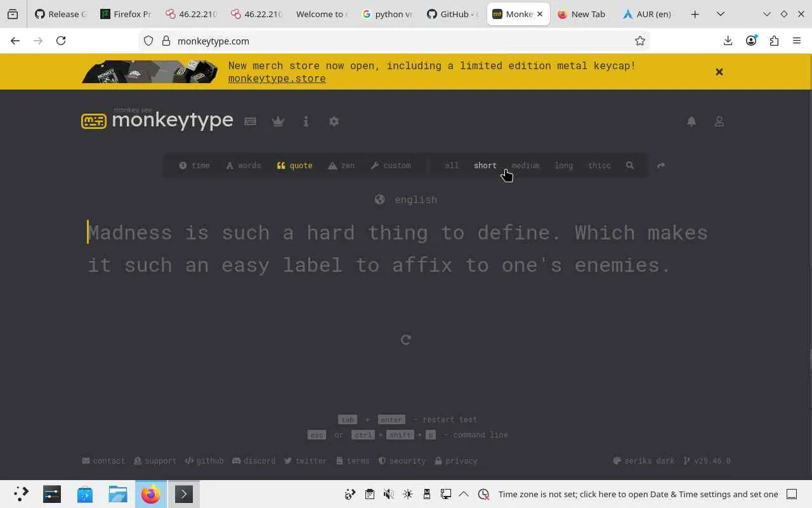
Task: Open the about info icon
Action: coord(306,121)
